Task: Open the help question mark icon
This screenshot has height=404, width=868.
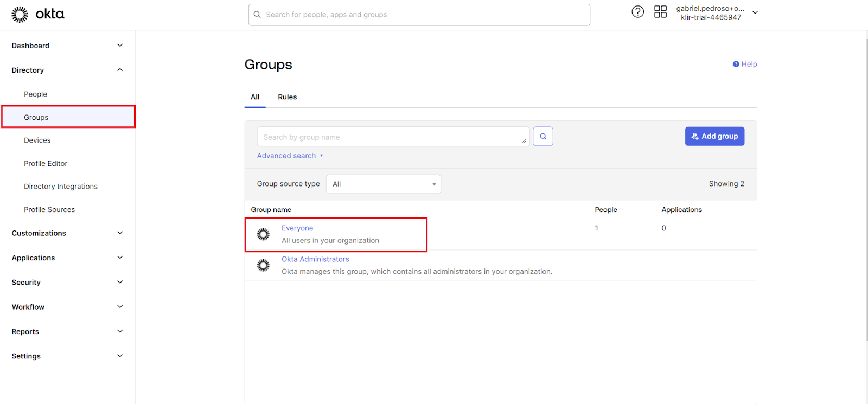Action: click(637, 12)
